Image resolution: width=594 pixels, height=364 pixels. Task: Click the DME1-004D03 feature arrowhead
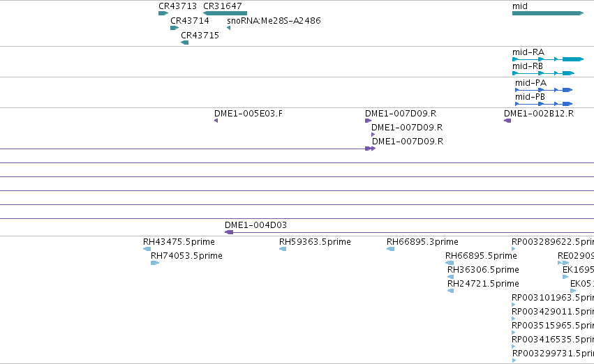(x=229, y=232)
